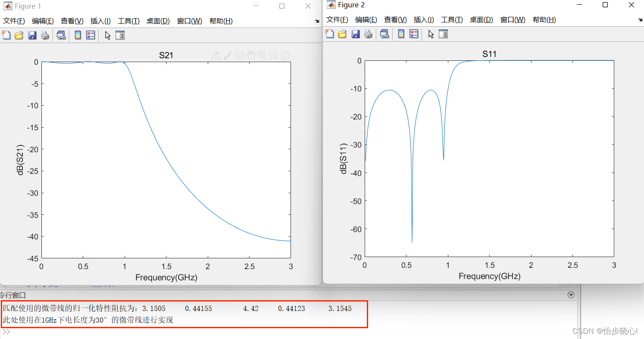Select zoom out tool on S21 axes
The height and width of the screenshot is (339, 644).
pos(273,55)
